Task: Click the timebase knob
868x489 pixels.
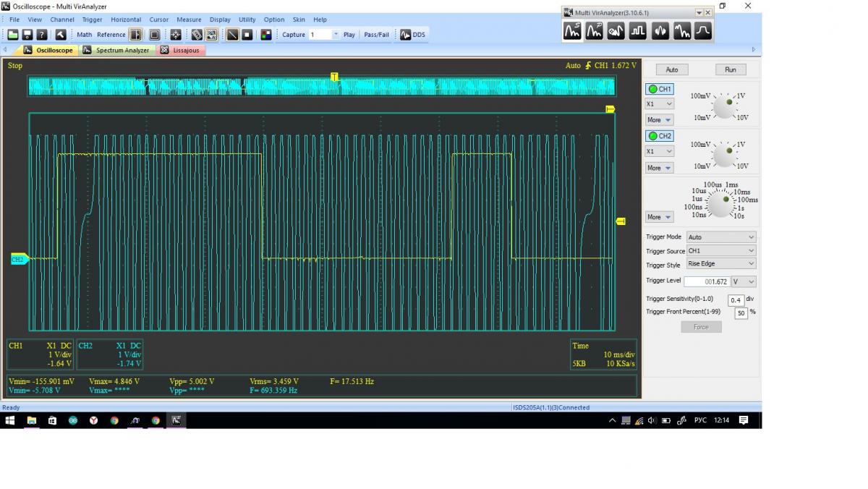Action: (720, 205)
